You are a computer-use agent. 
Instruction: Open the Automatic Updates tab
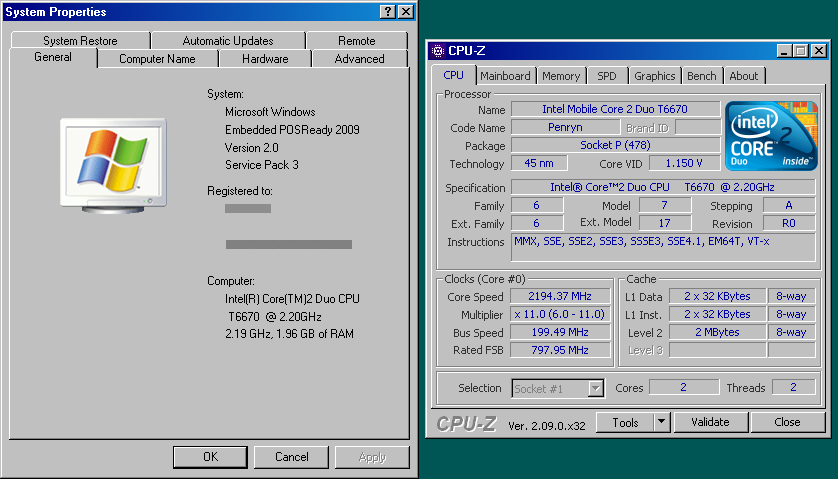click(x=228, y=41)
